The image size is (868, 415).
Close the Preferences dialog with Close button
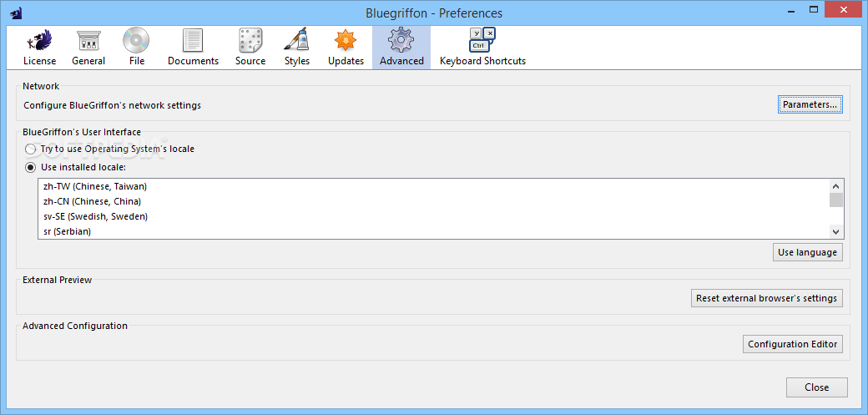[816, 387]
